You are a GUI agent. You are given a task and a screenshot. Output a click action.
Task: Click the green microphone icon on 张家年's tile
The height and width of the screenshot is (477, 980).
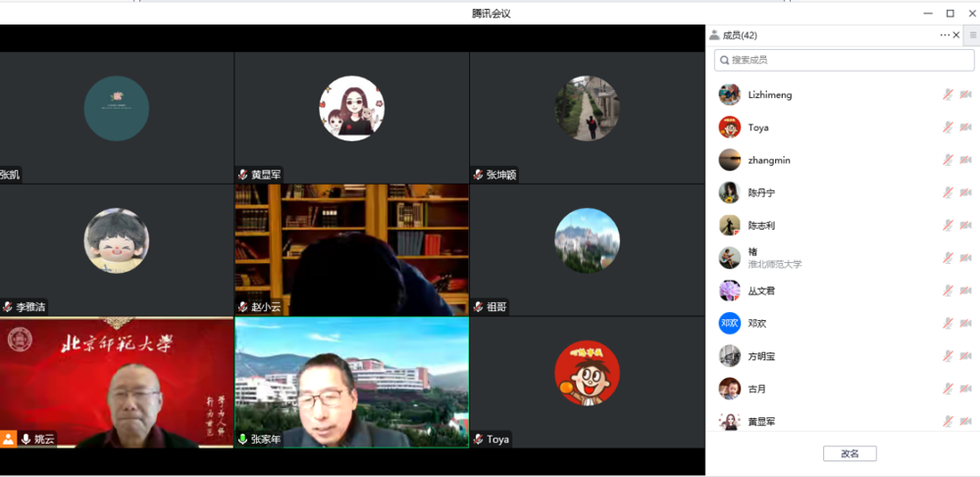[242, 439]
